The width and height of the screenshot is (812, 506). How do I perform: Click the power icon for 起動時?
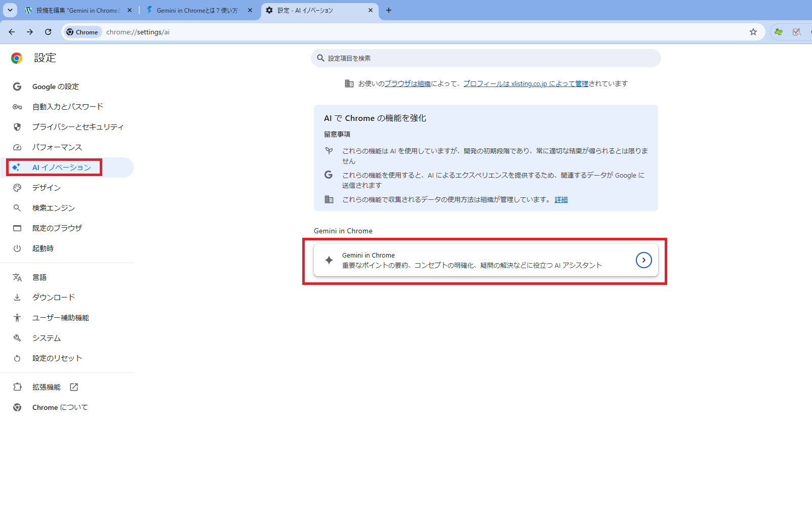point(17,248)
